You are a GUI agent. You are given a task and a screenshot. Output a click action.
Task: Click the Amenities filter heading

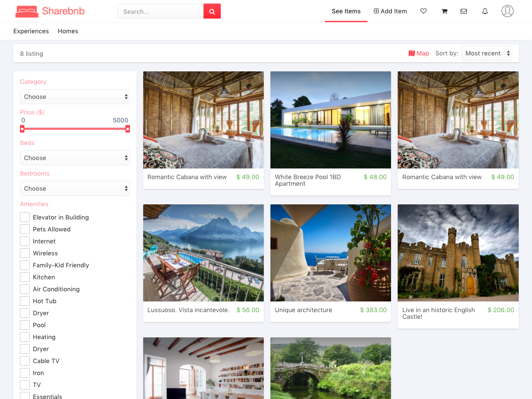click(34, 204)
